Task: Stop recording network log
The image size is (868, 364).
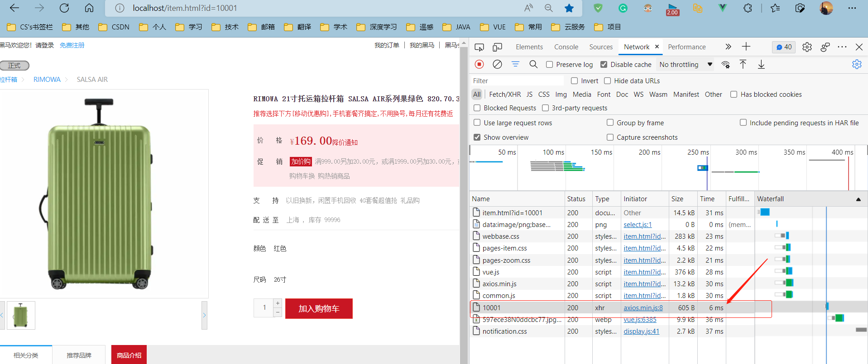Action: pos(480,64)
